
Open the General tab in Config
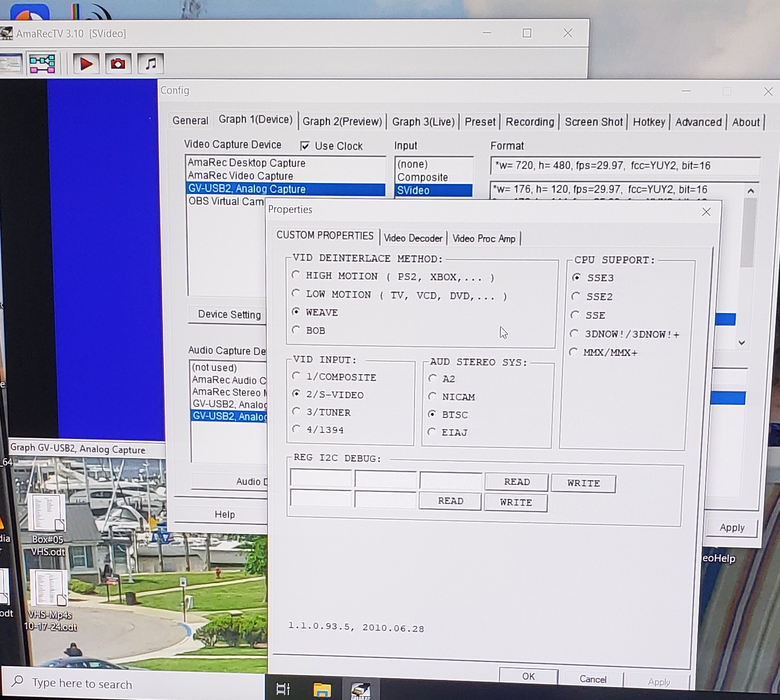(x=190, y=121)
